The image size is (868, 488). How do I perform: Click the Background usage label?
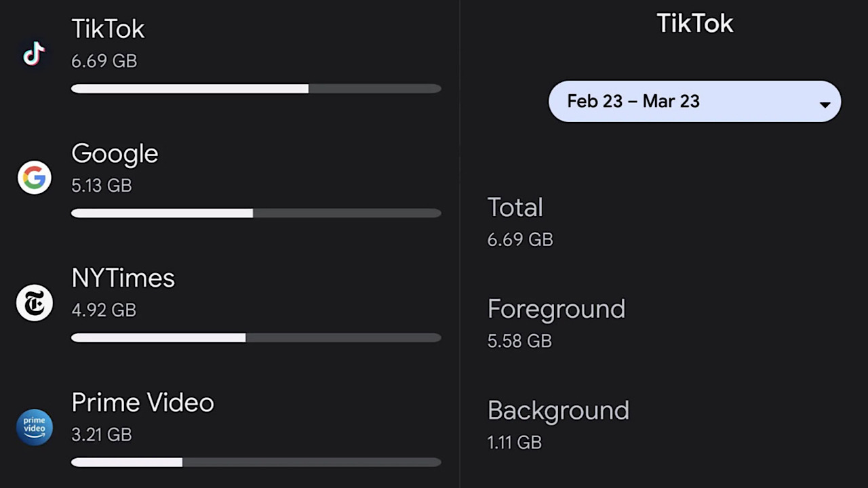[x=558, y=411]
